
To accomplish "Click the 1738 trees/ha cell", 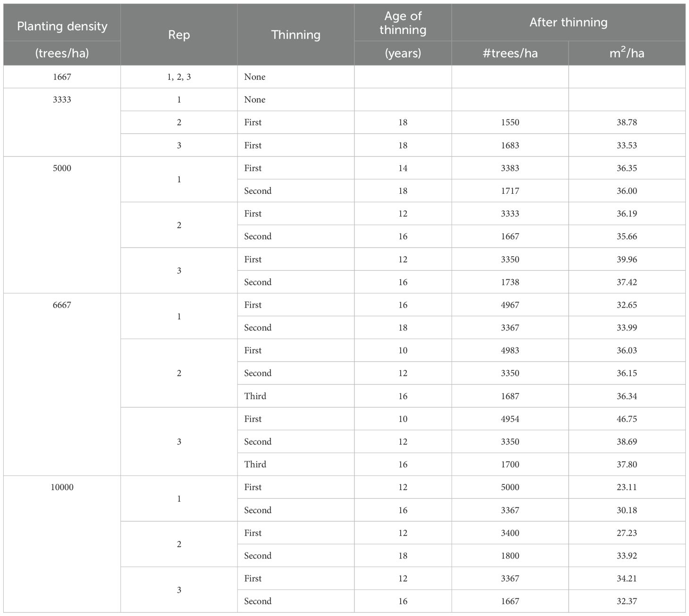I will click(x=510, y=282).
